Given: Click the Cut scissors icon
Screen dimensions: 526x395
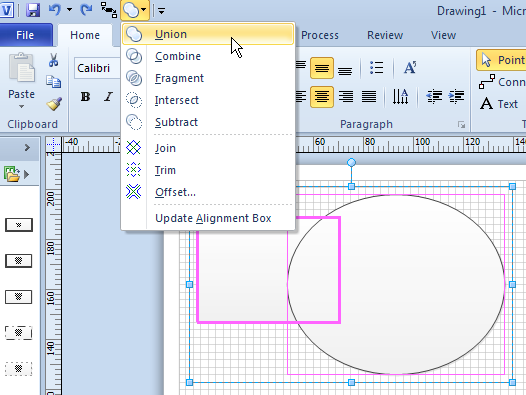Looking at the screenshot, I should pos(53,60).
